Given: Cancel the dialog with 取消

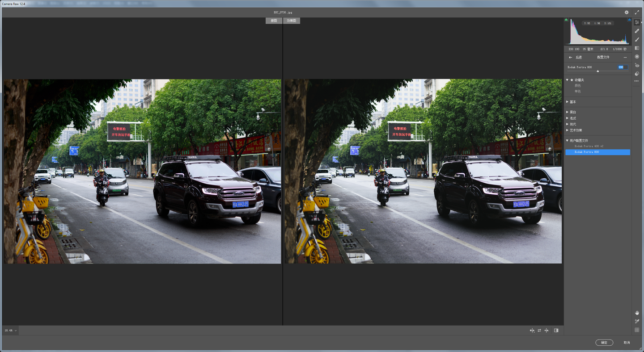Looking at the screenshot, I should (626, 343).
